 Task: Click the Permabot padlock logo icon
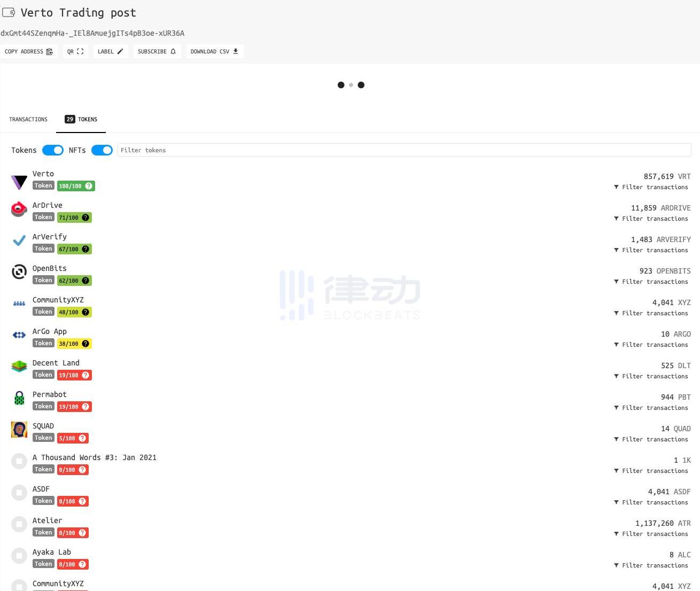[19, 398]
